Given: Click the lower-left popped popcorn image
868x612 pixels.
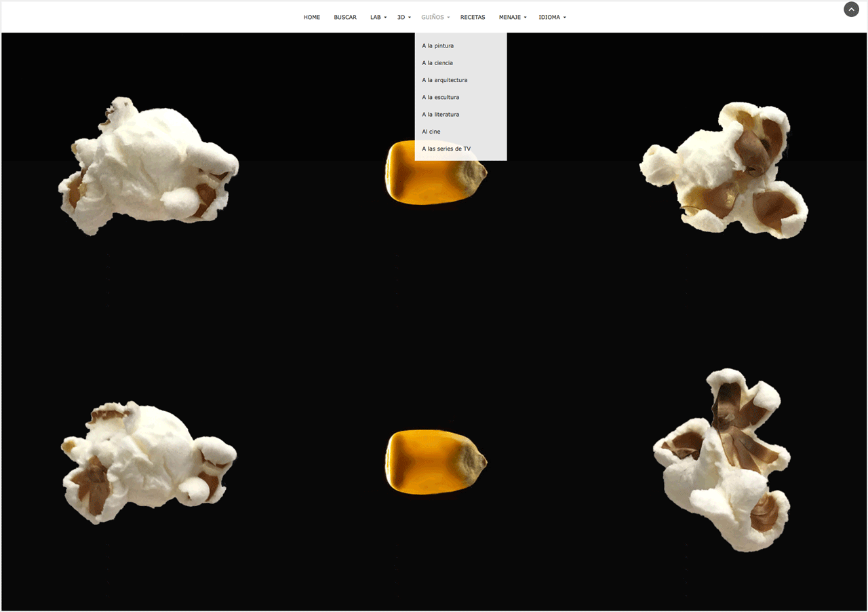Looking at the screenshot, I should pyautogui.click(x=149, y=462).
